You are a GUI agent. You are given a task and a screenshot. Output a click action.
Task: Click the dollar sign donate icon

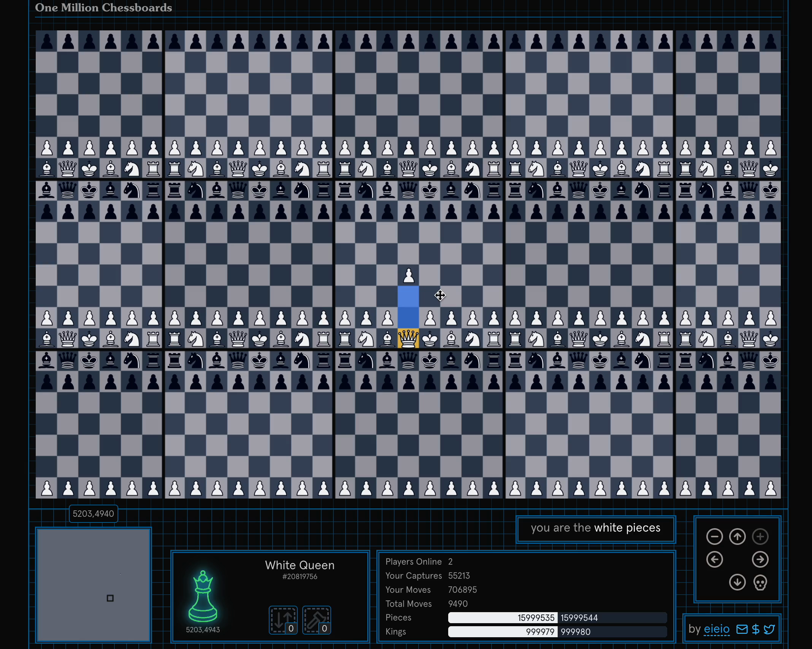coord(756,629)
